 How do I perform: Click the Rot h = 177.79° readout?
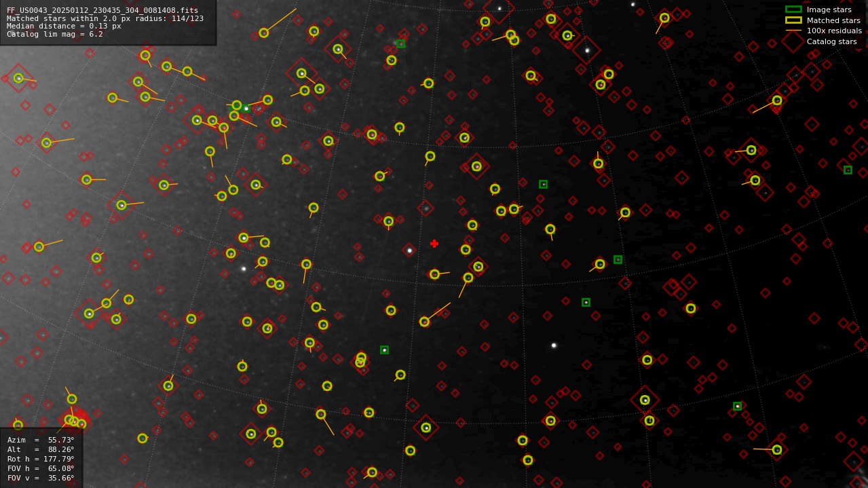point(41,459)
